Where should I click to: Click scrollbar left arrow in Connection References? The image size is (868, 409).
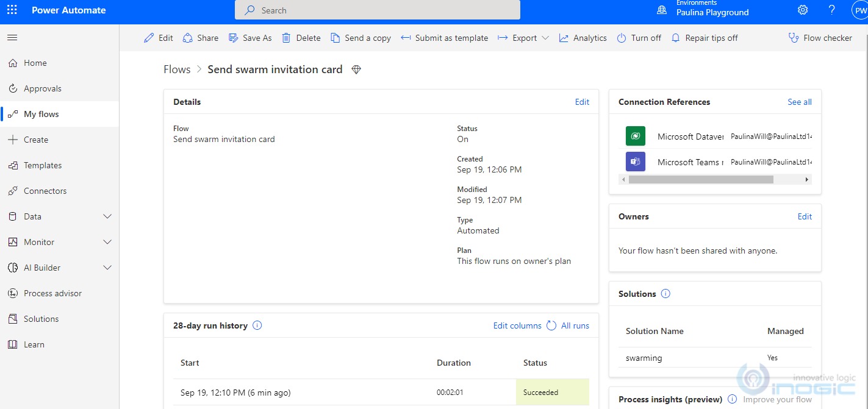pos(623,180)
